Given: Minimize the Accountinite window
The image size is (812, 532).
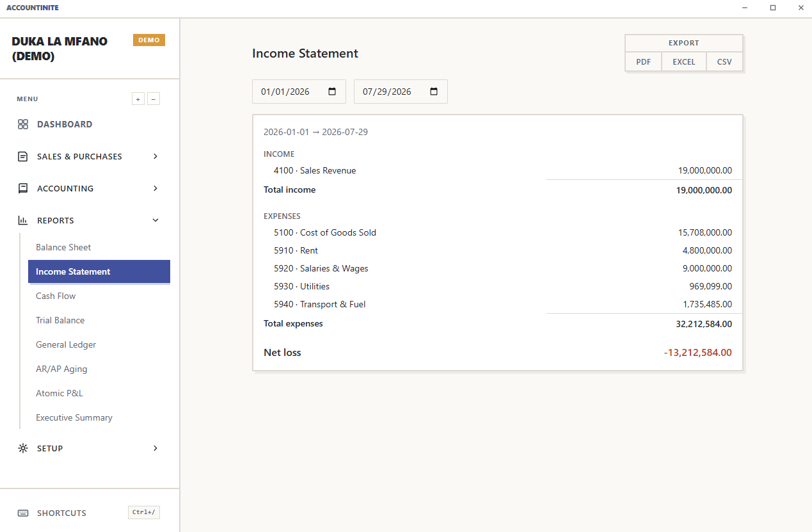Looking at the screenshot, I should coord(745,8).
